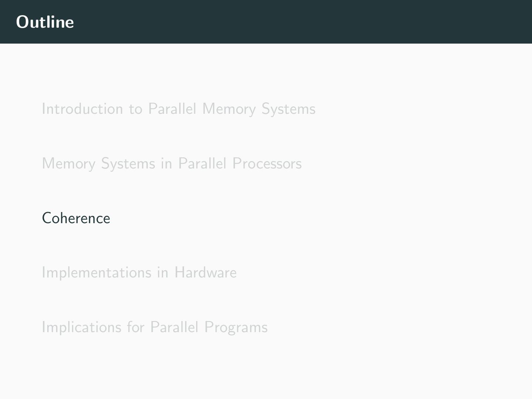532x399 pixels.
Task: Click the blank space right of Coherence
Action: pos(296,218)
